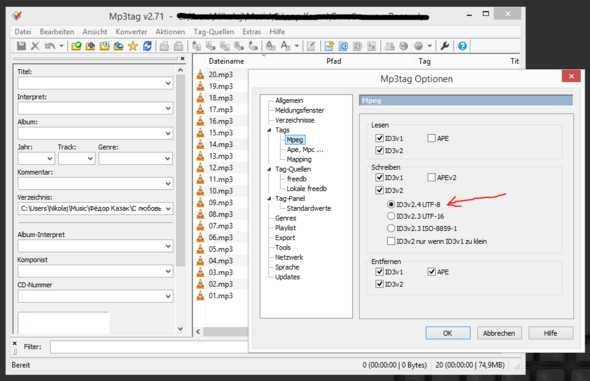Screen dimensions: 590x381
Task: Click the blue help question mark icon
Action: pos(462,46)
